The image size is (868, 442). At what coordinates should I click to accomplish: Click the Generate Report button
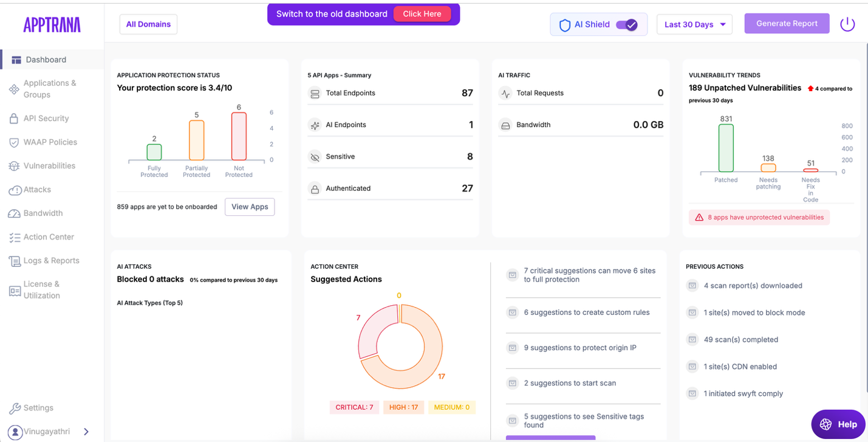point(787,24)
